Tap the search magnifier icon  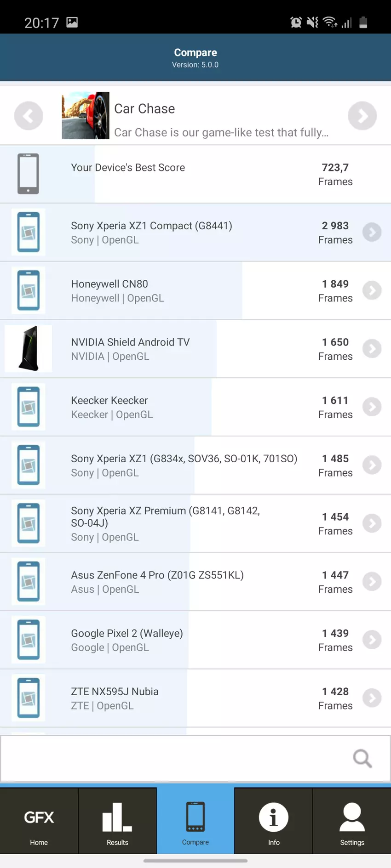click(x=362, y=758)
